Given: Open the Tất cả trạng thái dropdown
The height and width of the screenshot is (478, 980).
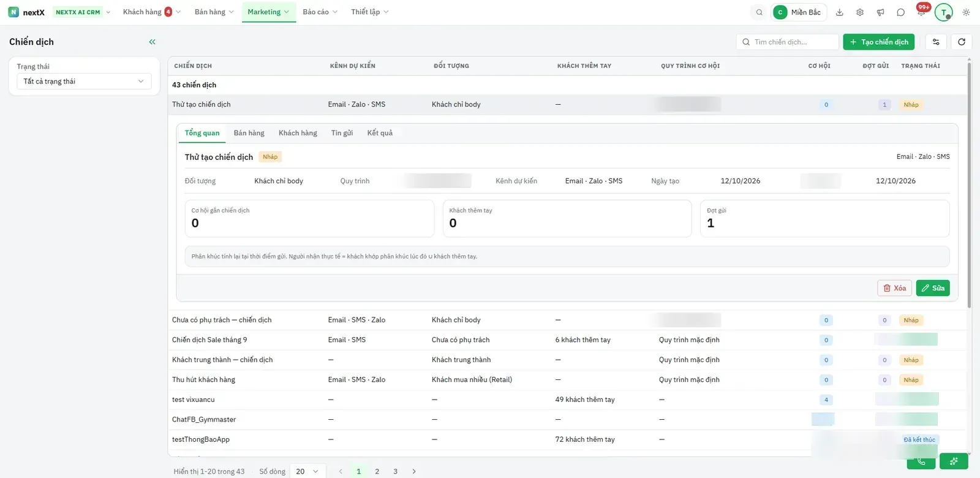Looking at the screenshot, I should 84,81.
